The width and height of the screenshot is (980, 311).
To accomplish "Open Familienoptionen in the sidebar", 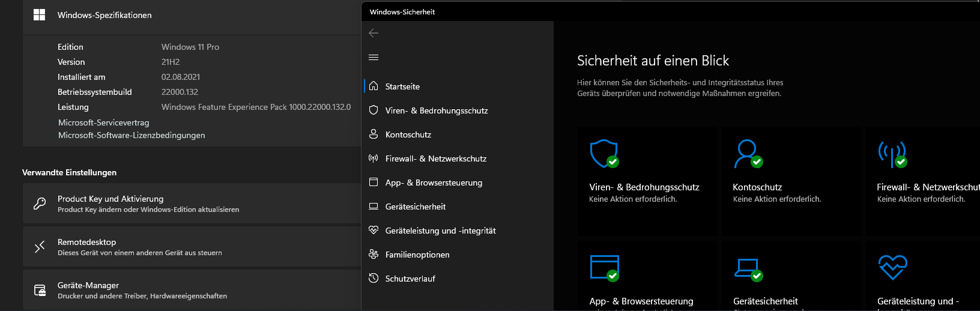I will [417, 255].
